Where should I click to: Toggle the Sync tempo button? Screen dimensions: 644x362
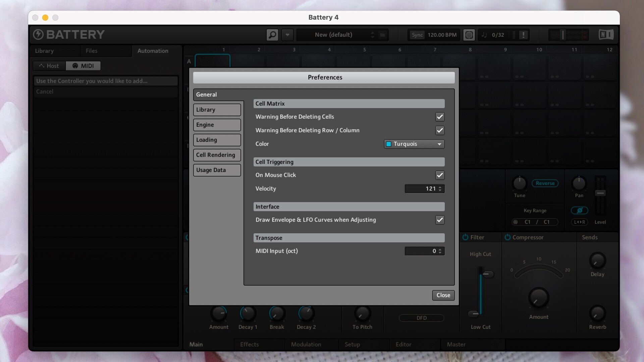417,35
